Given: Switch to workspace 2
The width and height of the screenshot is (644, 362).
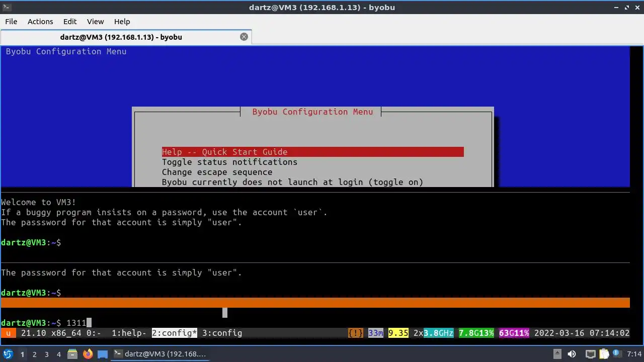Looking at the screenshot, I should (x=34, y=354).
